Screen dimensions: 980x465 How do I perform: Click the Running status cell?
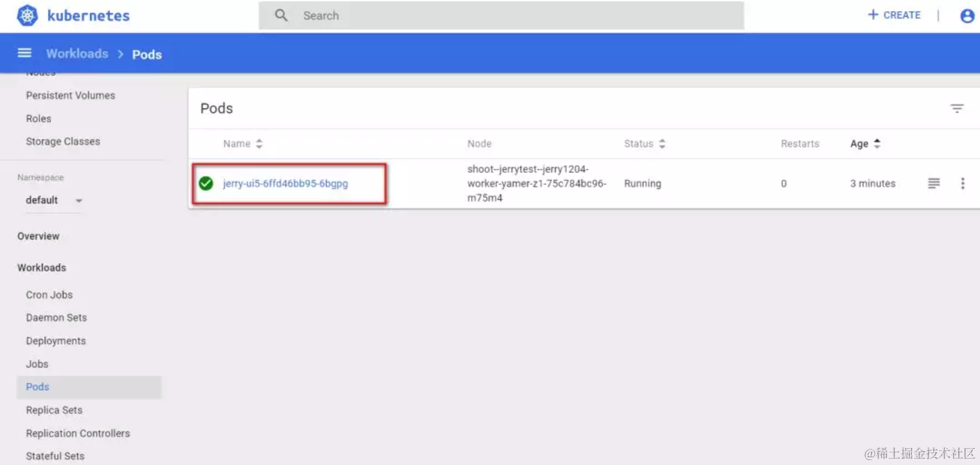(643, 183)
